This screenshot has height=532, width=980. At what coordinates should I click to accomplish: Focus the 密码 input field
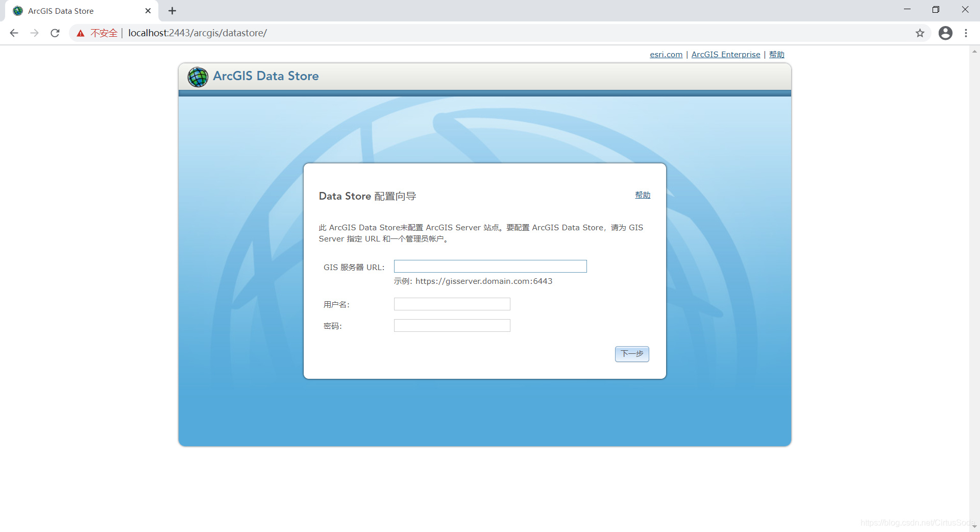[x=452, y=326]
